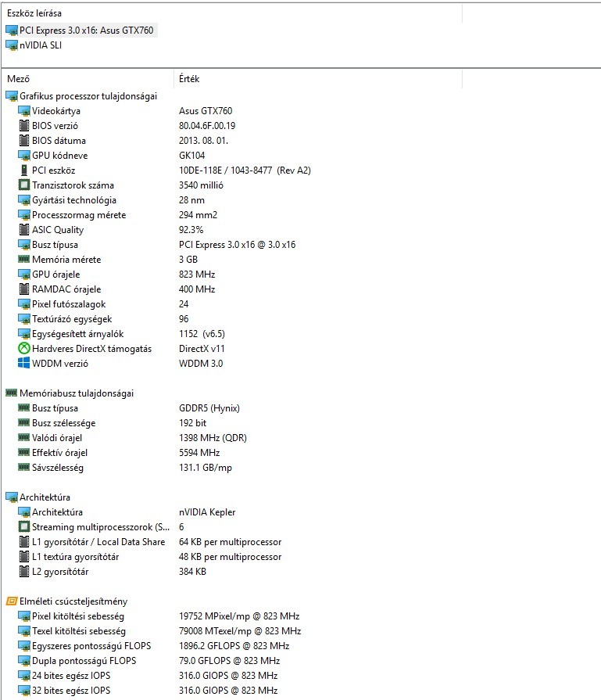The image size is (601, 700).
Task: Select the 131.1 GB/mp bandwidth value
Action: 206,468
